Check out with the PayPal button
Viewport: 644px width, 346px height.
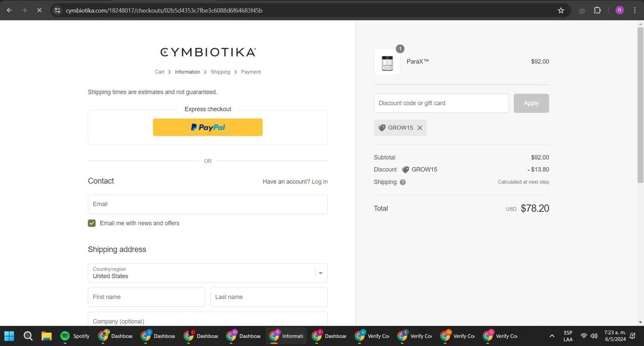(208, 127)
